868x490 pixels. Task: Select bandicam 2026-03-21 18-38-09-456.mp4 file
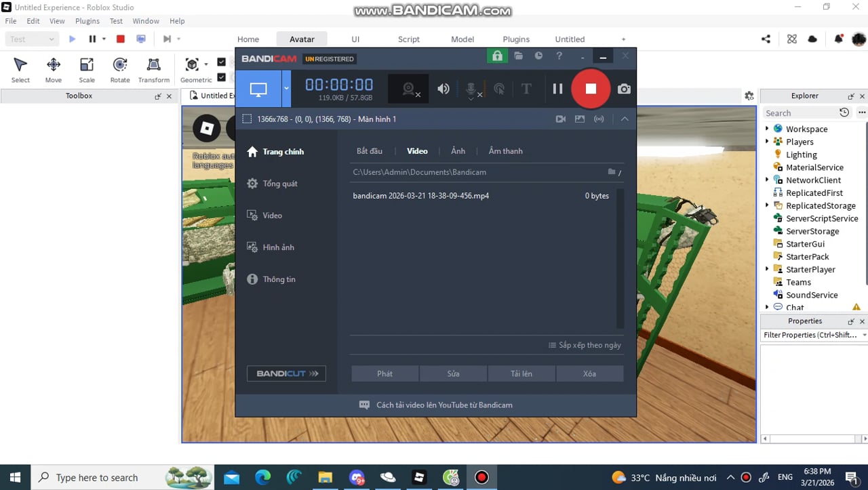[x=481, y=196]
